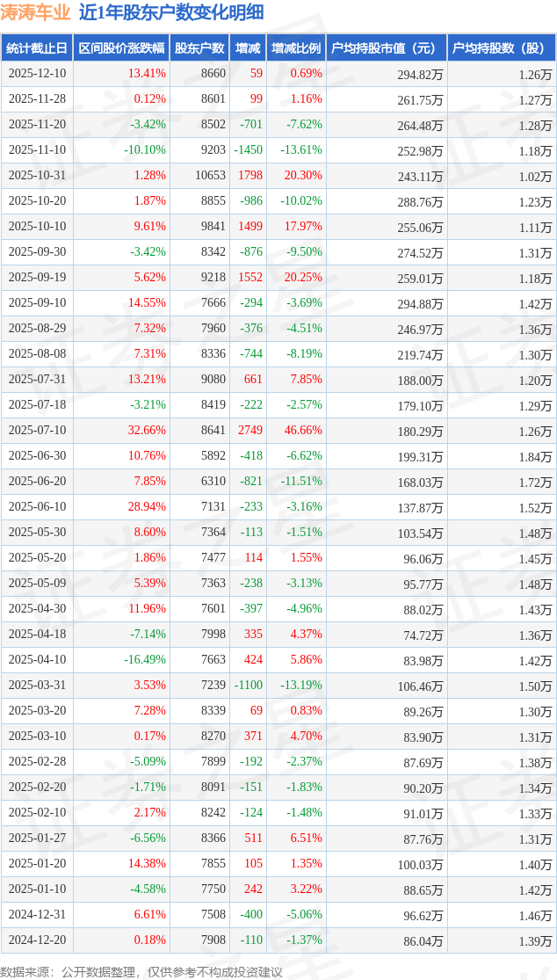Click the 46.66% change ratio value

[x=303, y=431]
